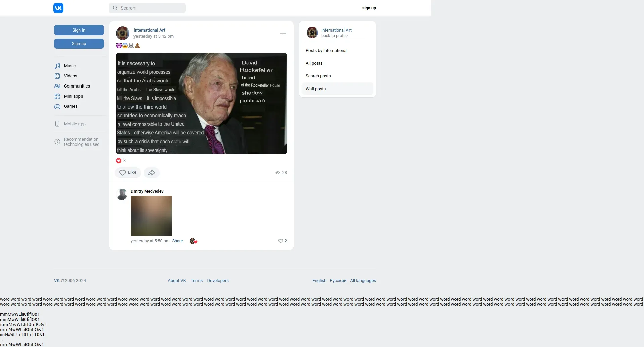Open Mini apps via its grid icon
This screenshot has height=347, width=644.
(57, 96)
